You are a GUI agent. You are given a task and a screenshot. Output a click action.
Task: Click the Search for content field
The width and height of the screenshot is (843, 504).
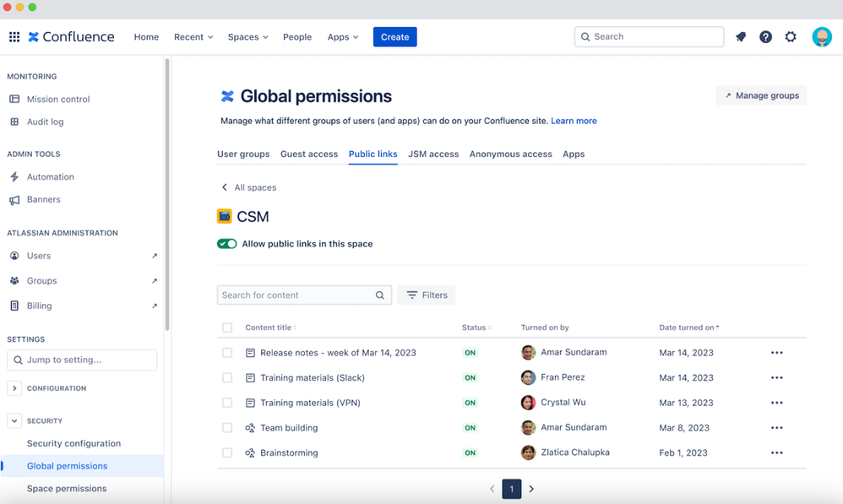[x=304, y=295]
